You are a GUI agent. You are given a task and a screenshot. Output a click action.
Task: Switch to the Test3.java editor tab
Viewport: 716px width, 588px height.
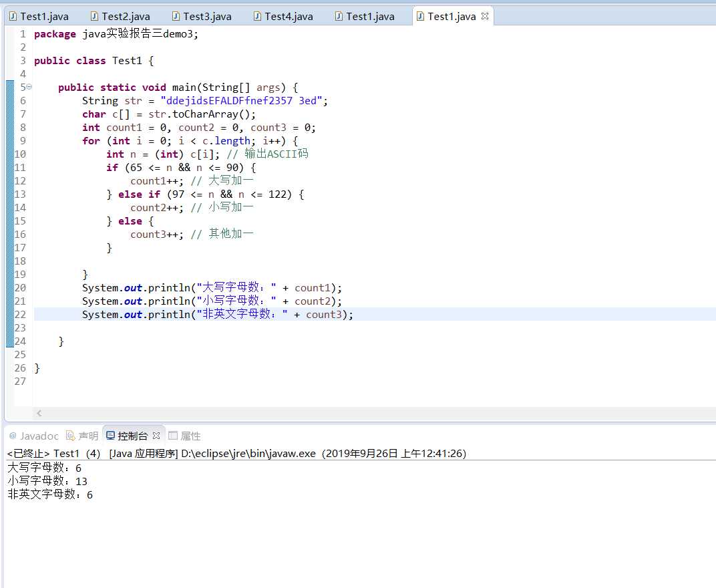click(202, 17)
